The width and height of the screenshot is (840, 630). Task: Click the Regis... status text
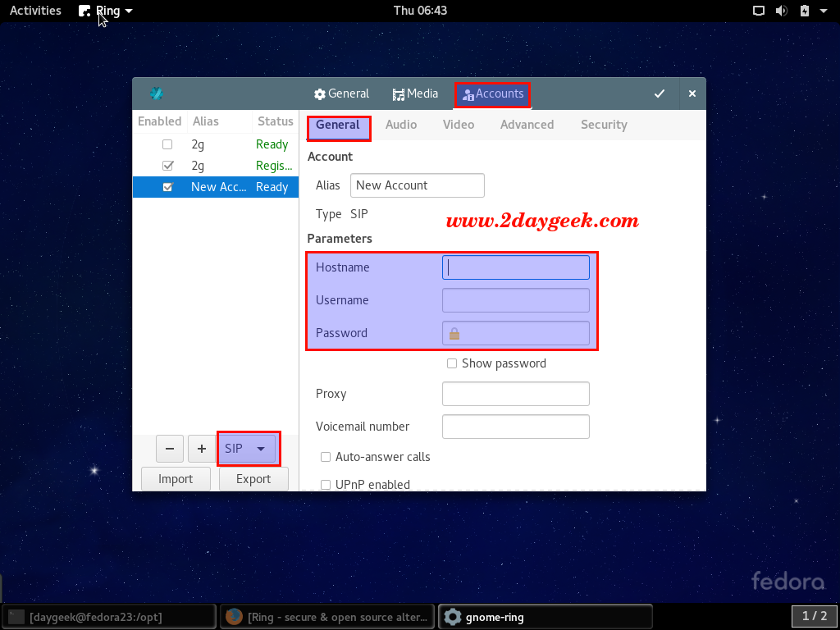(x=274, y=166)
